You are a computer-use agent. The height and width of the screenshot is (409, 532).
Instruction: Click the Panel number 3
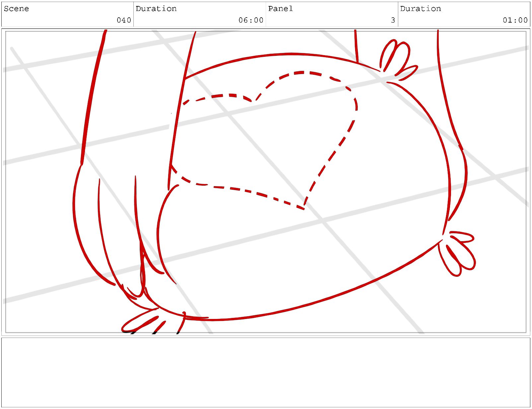click(393, 20)
